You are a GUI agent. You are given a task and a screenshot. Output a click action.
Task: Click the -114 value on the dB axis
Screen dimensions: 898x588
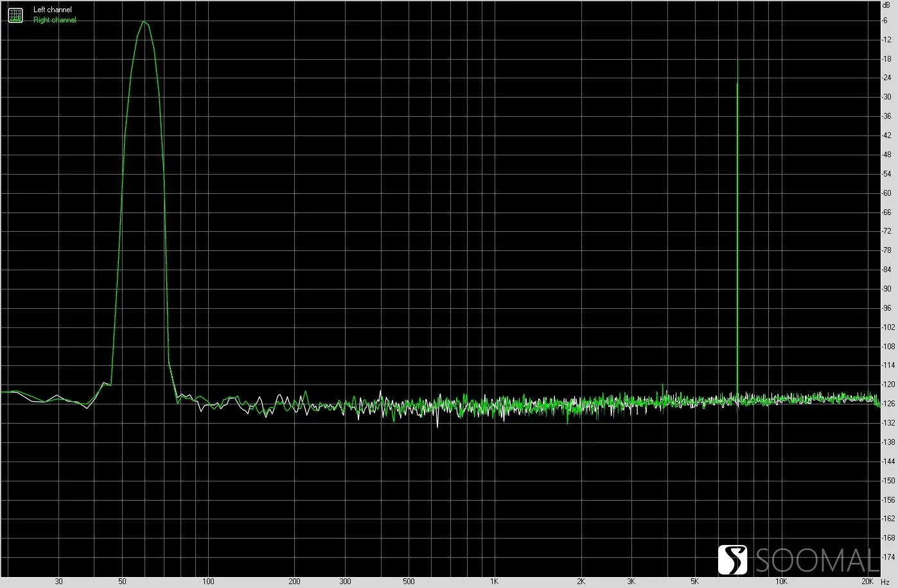888,366
